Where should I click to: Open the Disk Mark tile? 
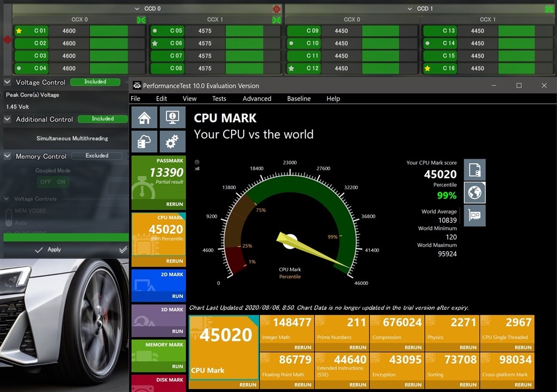pyautogui.click(x=158, y=383)
